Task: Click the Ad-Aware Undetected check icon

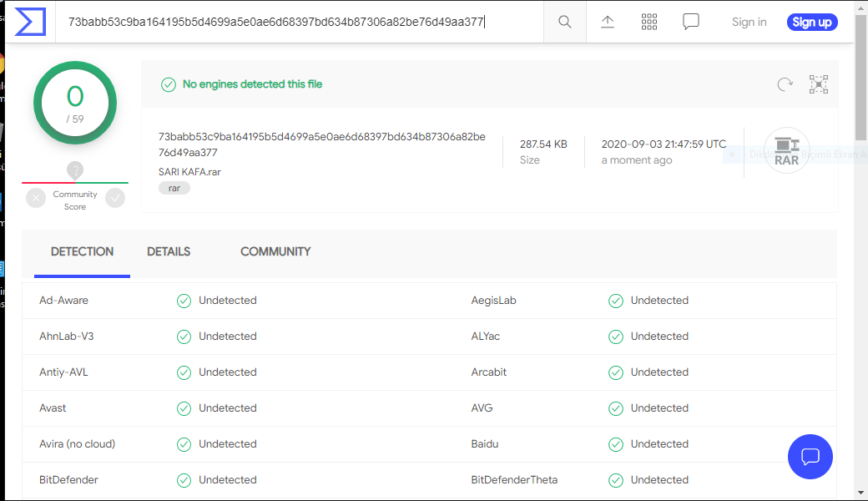Action: click(184, 301)
